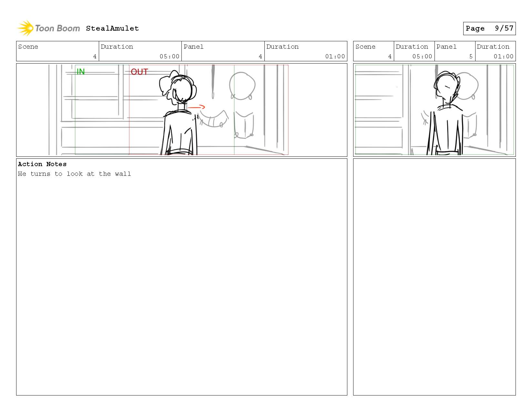Click the Scene label above panel 5
The width and height of the screenshot is (532, 420).
point(365,47)
